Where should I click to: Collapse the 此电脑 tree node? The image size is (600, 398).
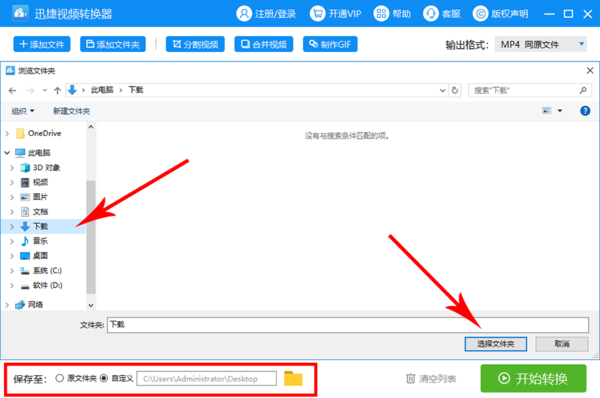point(7,153)
